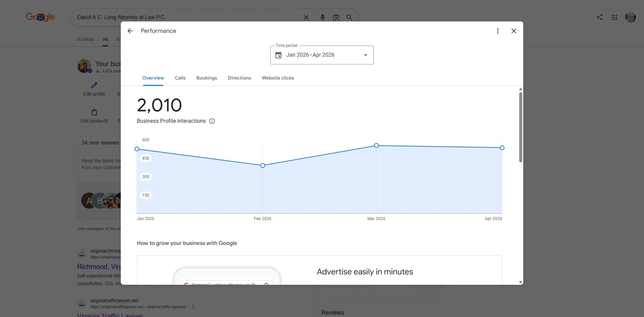Click the Edit products bag icon
This screenshot has height=317, width=644.
pyautogui.click(x=94, y=112)
